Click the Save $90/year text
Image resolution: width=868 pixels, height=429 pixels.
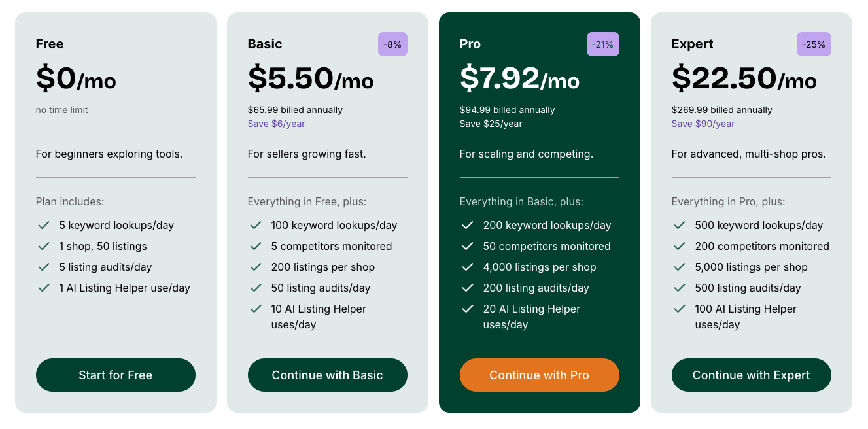[703, 124]
